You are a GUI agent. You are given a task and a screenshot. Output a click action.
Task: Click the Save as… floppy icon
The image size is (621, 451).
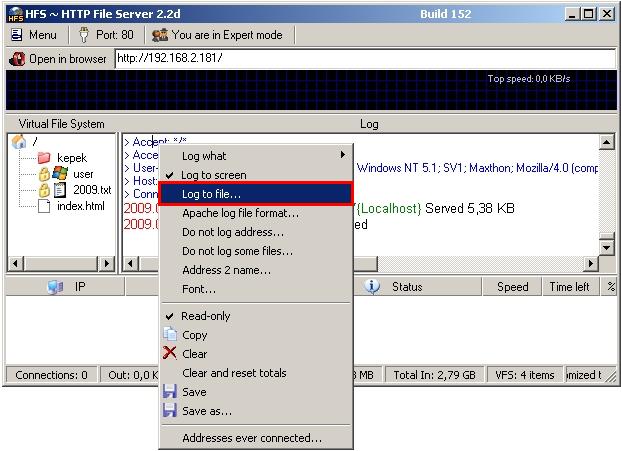pos(170,410)
